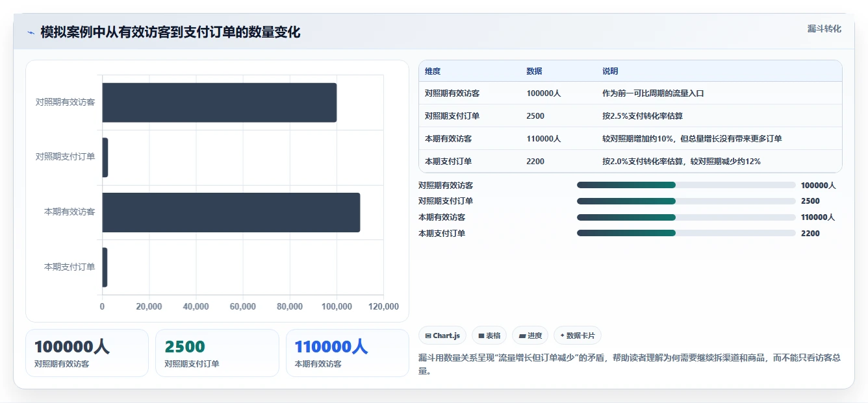Viewport: 868px width, 403px height.
Task: Click the 数据 table column header
Action: click(534, 71)
